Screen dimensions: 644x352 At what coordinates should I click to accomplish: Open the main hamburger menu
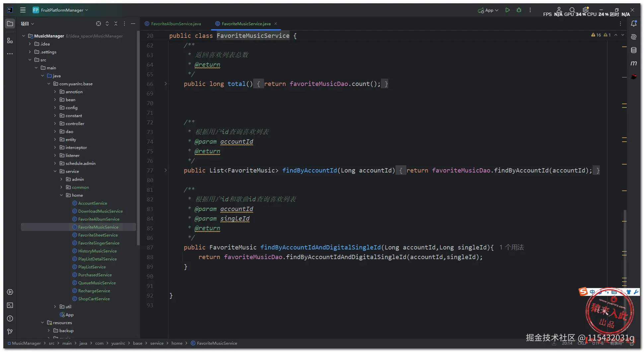(23, 10)
